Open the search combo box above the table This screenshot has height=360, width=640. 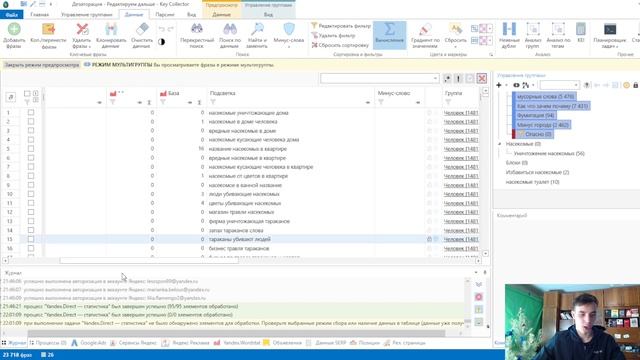click(x=380, y=78)
